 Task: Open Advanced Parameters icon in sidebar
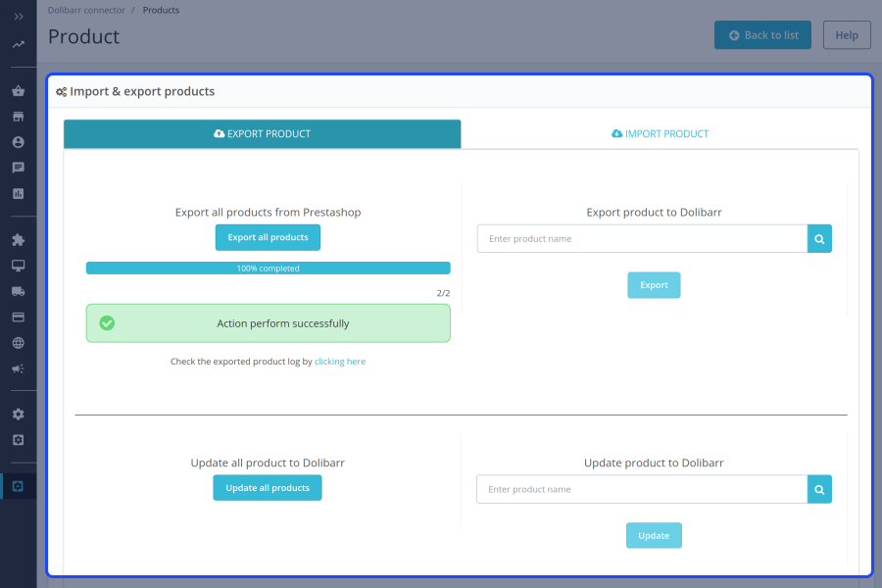19,440
